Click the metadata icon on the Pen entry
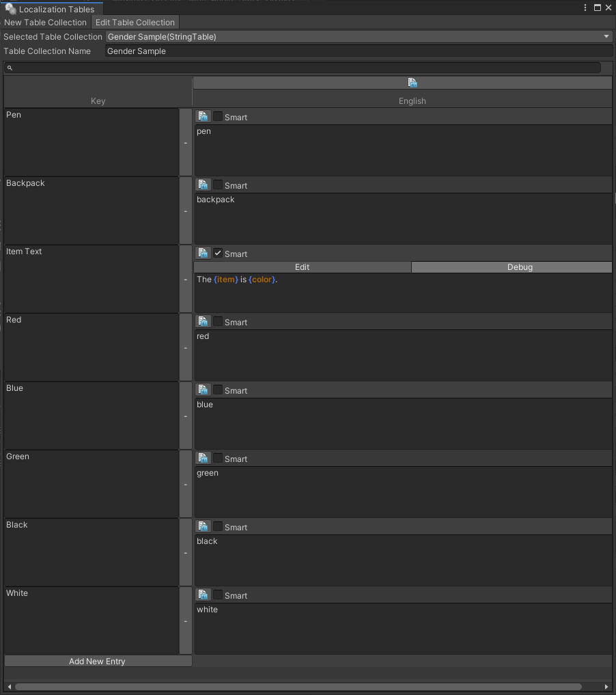This screenshot has width=616, height=695. coord(203,116)
